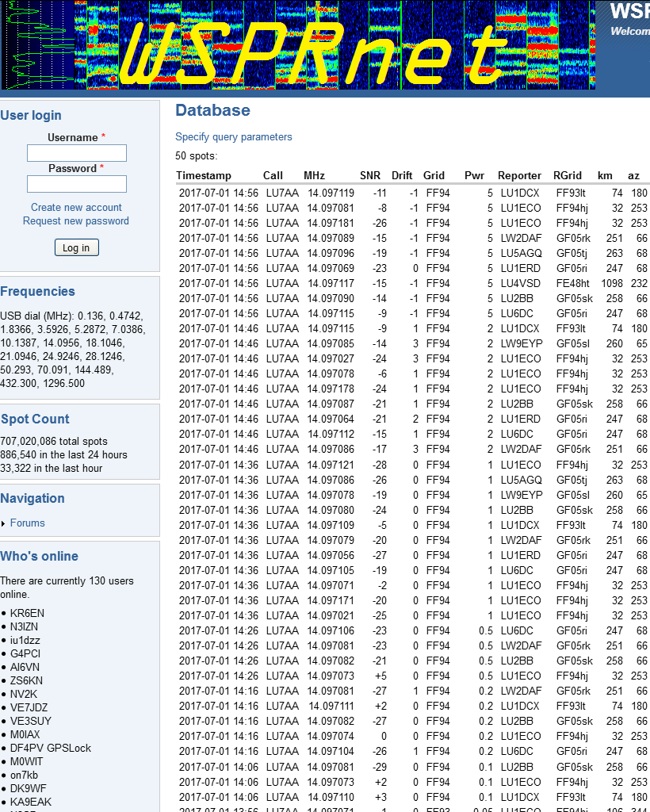Focus the Username input field
650x812 pixels.
click(77, 153)
